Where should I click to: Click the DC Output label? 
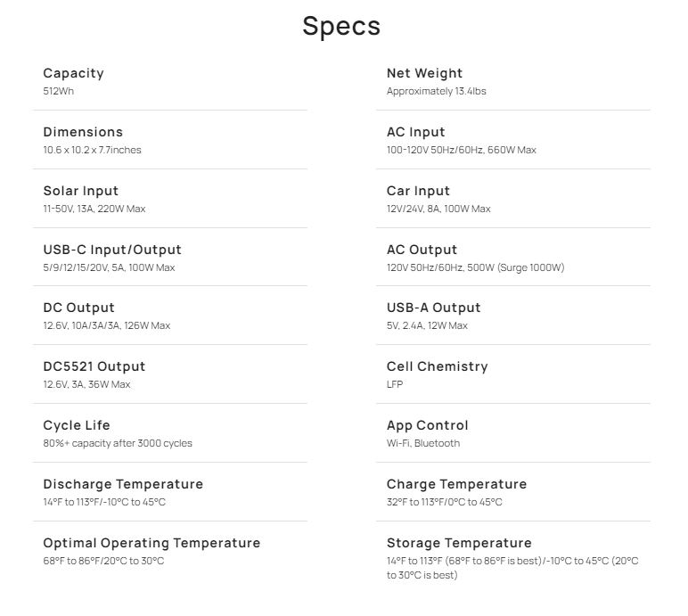78,308
